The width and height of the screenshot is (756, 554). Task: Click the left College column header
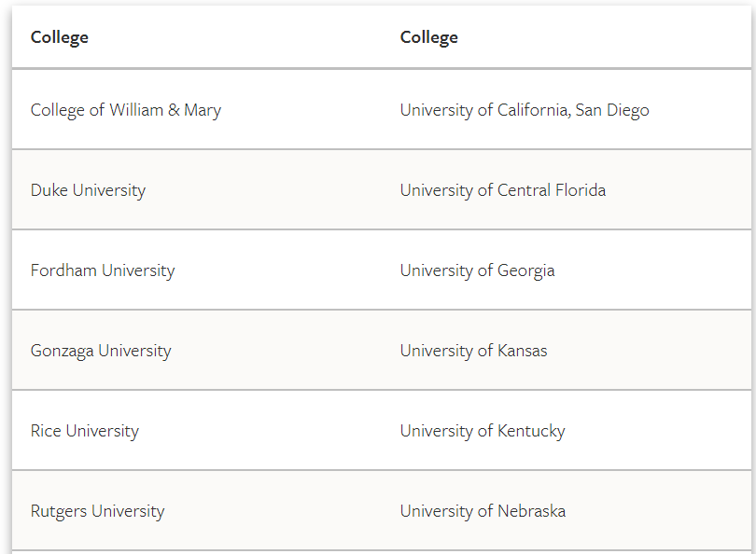60,37
